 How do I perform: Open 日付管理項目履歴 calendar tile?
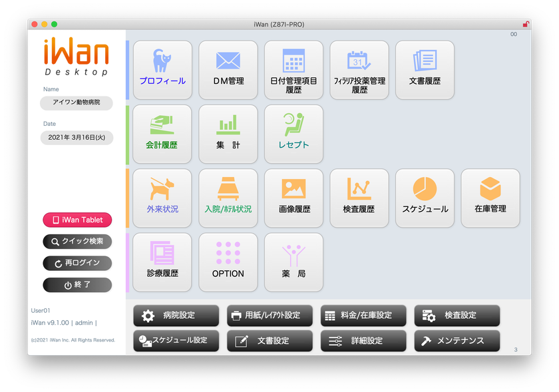tap(293, 70)
